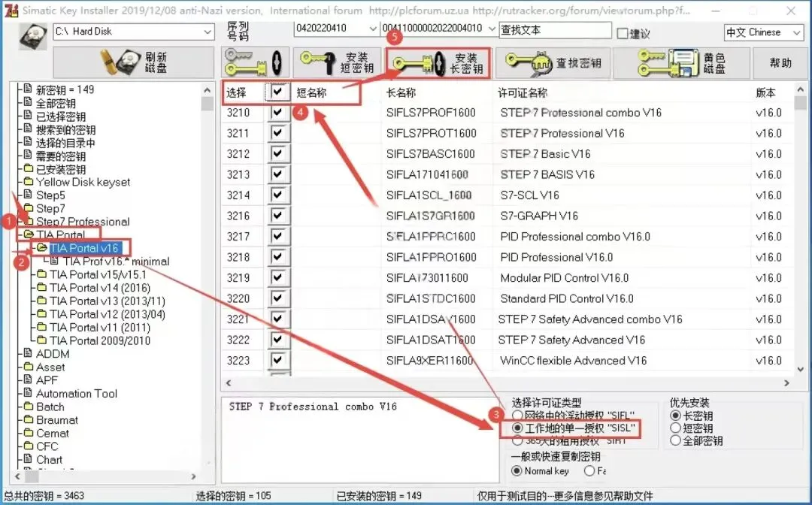812x505 pixels.
Task: Select 全部密钥 tree item
Action: tap(56, 103)
